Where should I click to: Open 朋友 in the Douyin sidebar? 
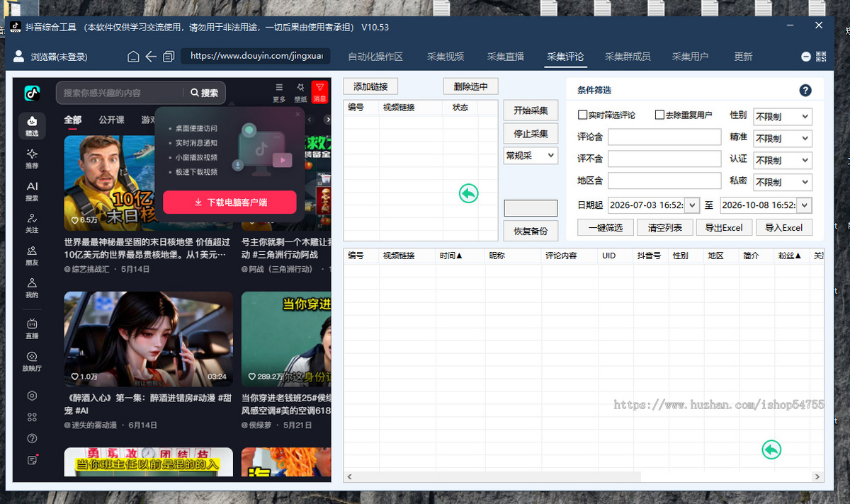click(32, 256)
